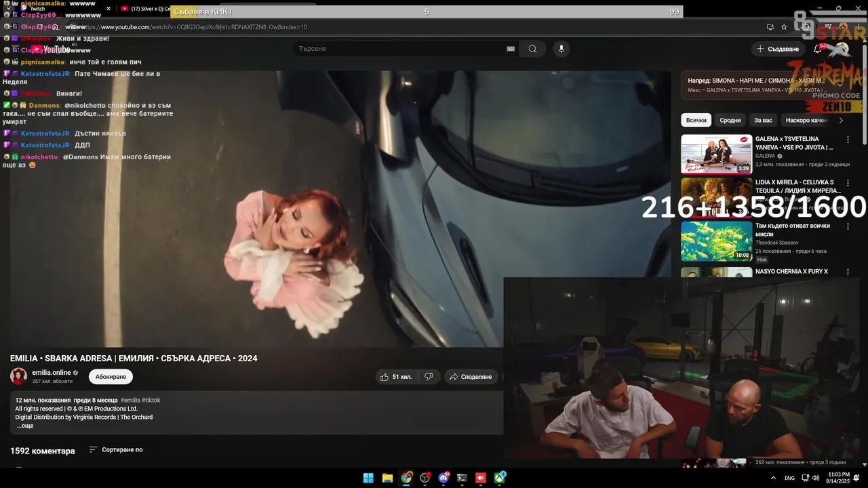Viewport: 868px width, 488px height.
Task: Select the Сродни filter chip
Action: tap(730, 120)
